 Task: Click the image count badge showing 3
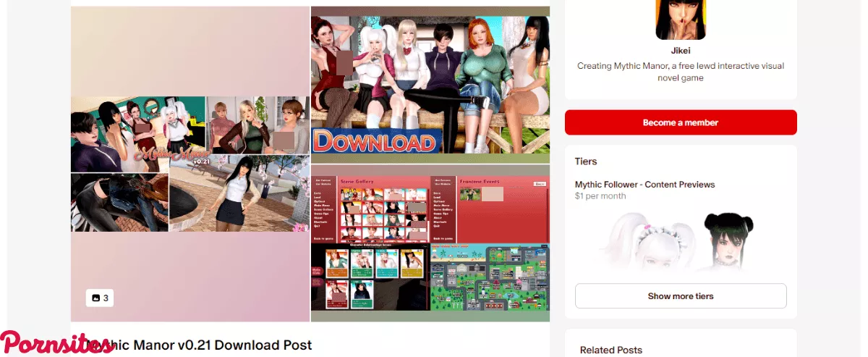100,298
